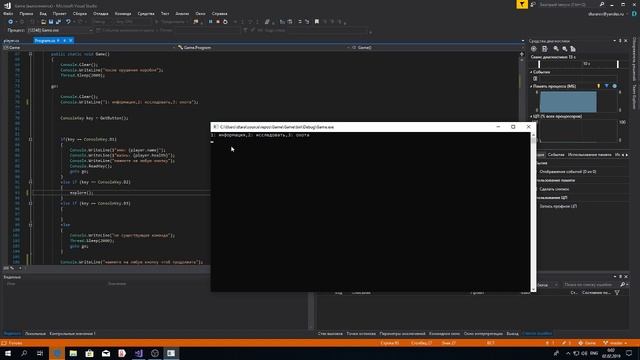Click the Zoom In icon in Diagnostic Tools
Viewport: 640px width, 360px height.
tap(556, 49)
